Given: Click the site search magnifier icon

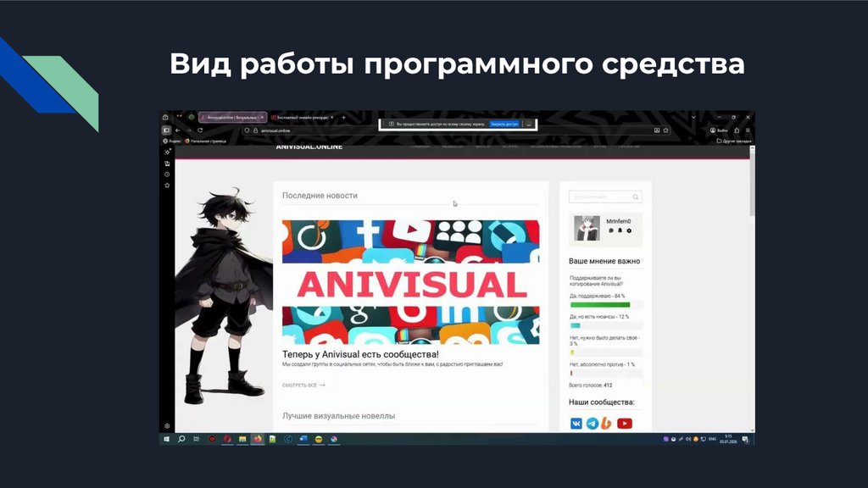Looking at the screenshot, I should tap(636, 197).
